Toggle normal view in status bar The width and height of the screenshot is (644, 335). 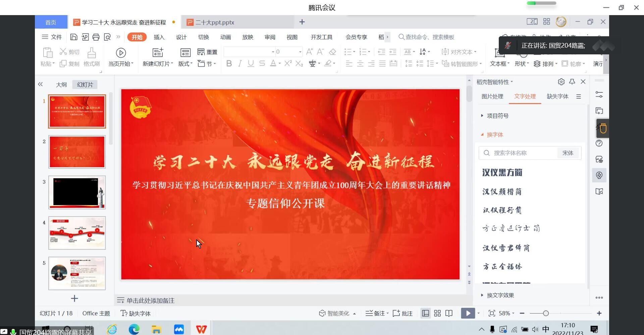coord(425,313)
